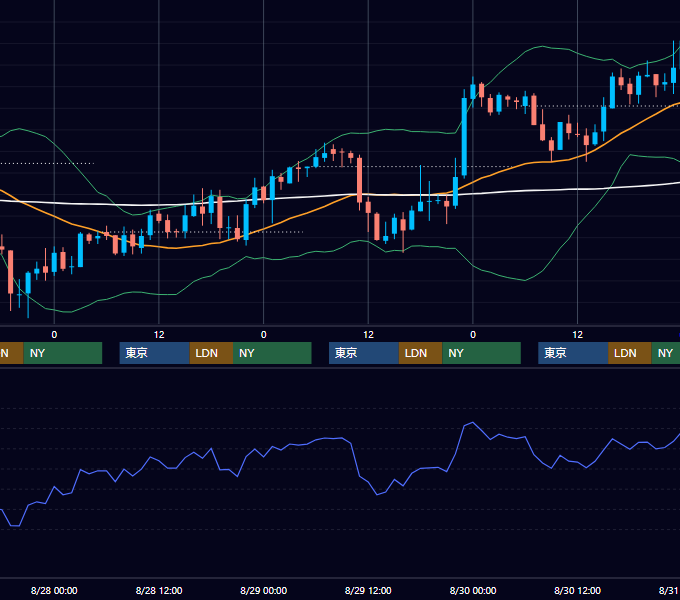Click the 8/28 12:00 date label
Screen dimensions: 680x600
coord(159,590)
